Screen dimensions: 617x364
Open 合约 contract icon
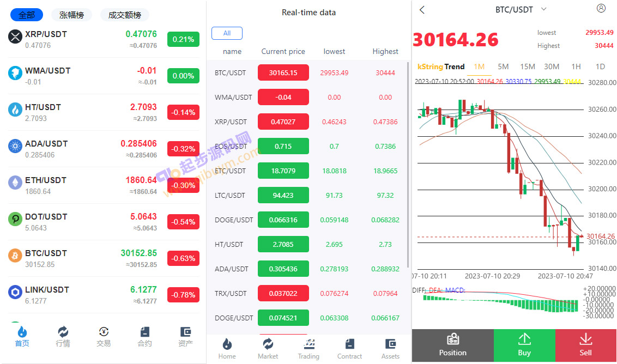[144, 331]
